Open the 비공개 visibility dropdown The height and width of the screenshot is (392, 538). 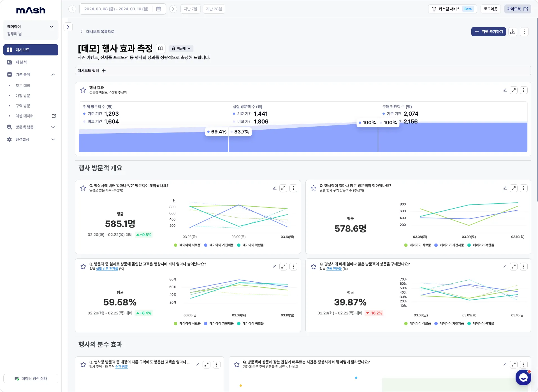click(x=181, y=48)
